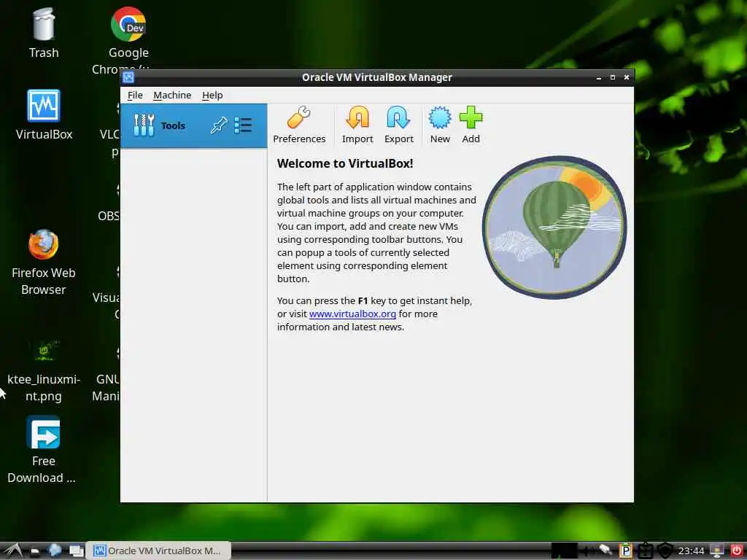
Task: Select the ktee_linuxmint.png desktop file
Action: (44, 371)
